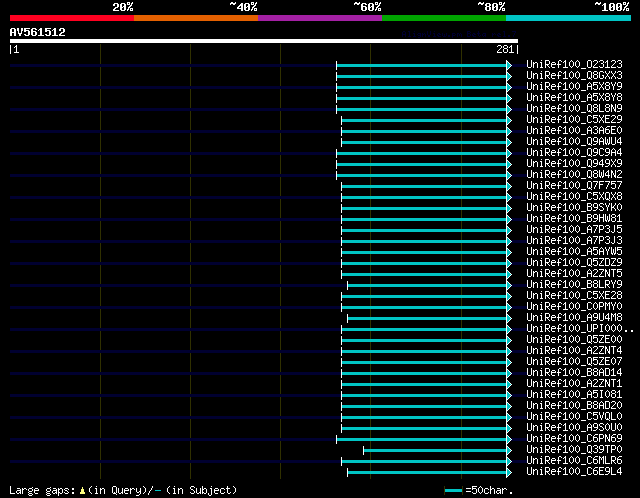The image size is (640, 498).
Task: Click the alignment bar for UniRef100_C6E9L4
Action: [427, 473]
